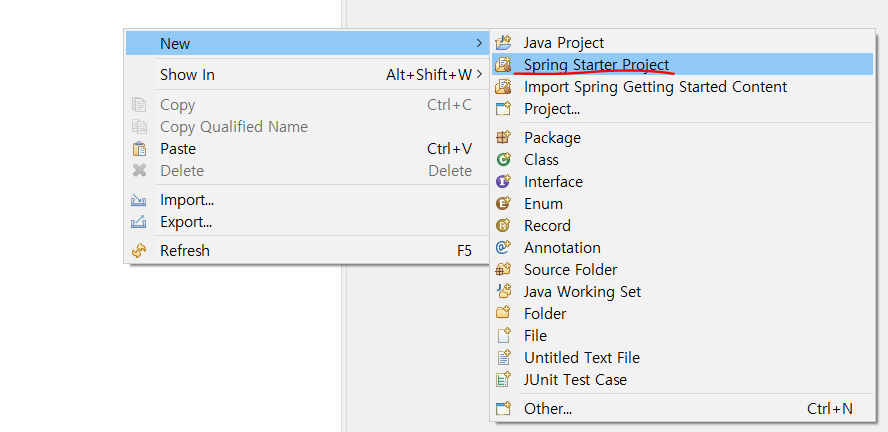The image size is (888, 432).
Task: Select Import... in the context menu
Action: 306,200
